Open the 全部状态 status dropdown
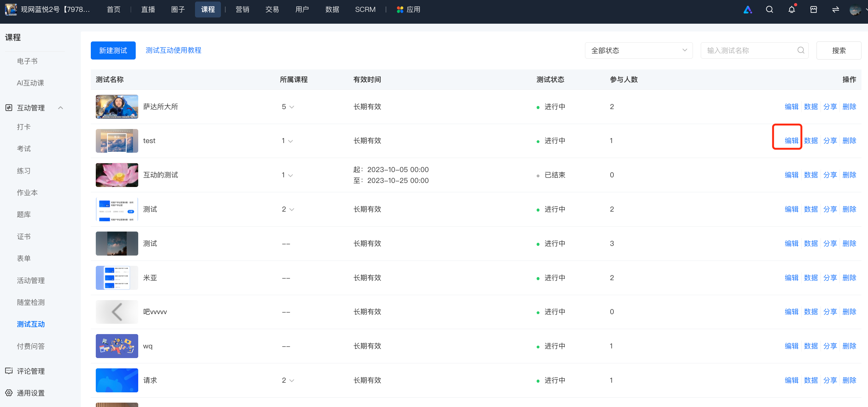The width and height of the screenshot is (868, 407). 639,50
